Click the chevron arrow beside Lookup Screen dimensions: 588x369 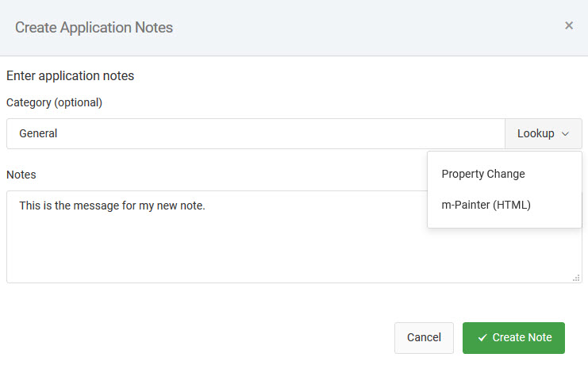(565, 134)
